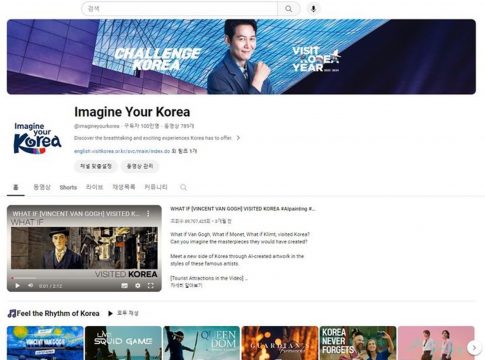485x360 pixels.
Task: Click the manage videos button
Action: click(x=140, y=166)
